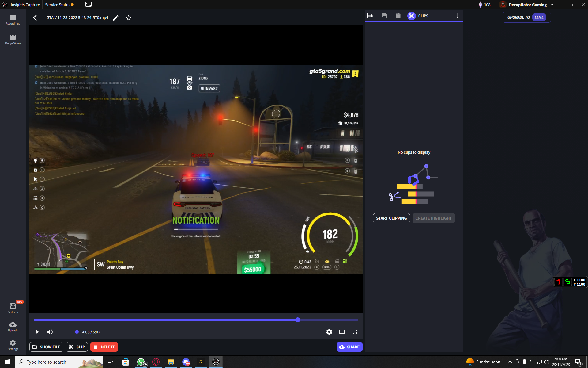Open the notification center
The height and width of the screenshot is (368, 588).
pyautogui.click(x=578, y=362)
